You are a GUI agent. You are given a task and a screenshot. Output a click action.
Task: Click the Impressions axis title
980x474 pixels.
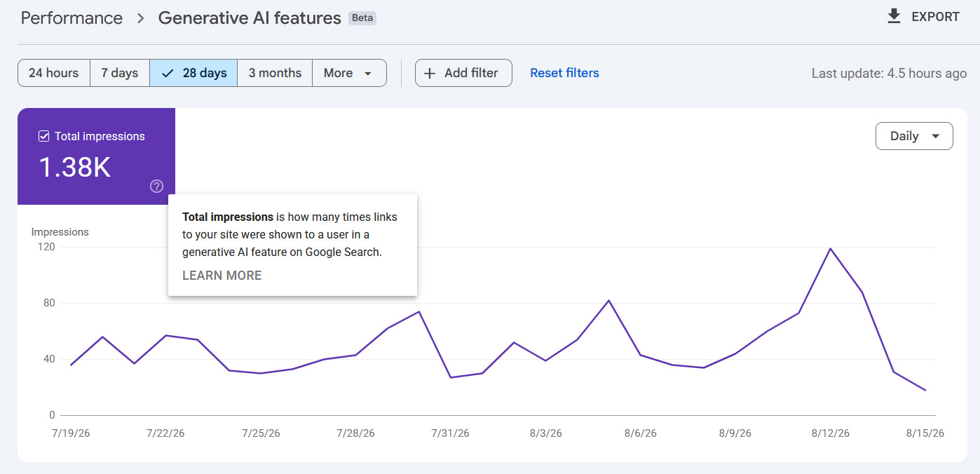tap(60, 232)
